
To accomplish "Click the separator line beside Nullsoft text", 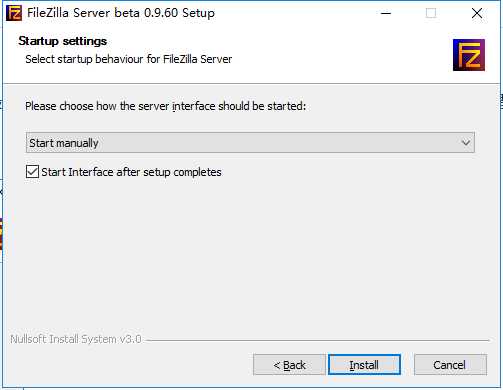I will pyautogui.click(x=318, y=340).
